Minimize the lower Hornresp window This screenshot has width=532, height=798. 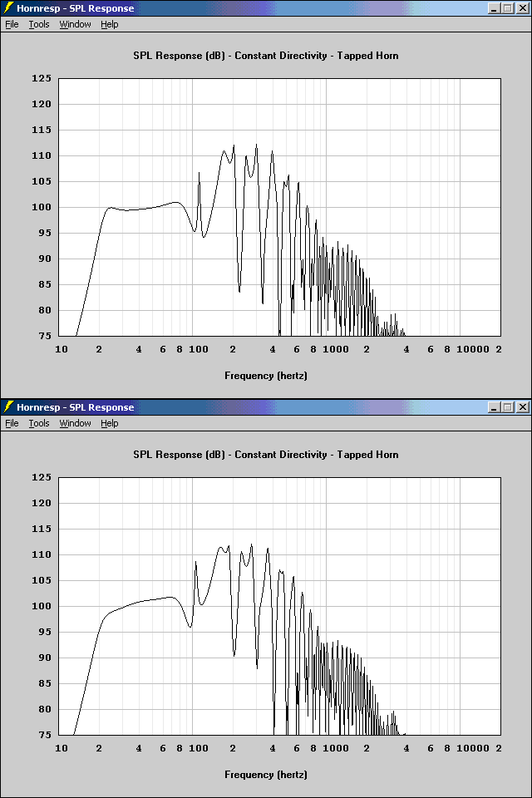(x=494, y=407)
